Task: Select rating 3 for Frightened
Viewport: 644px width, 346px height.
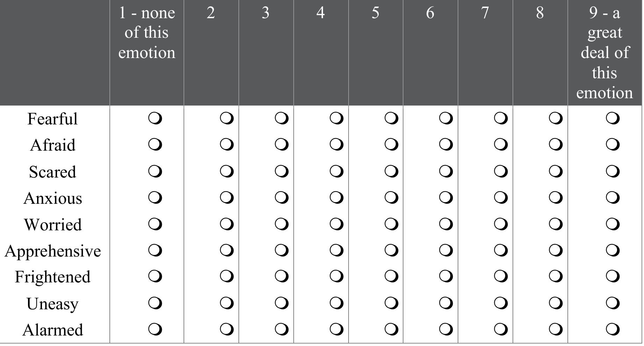Action: [281, 276]
